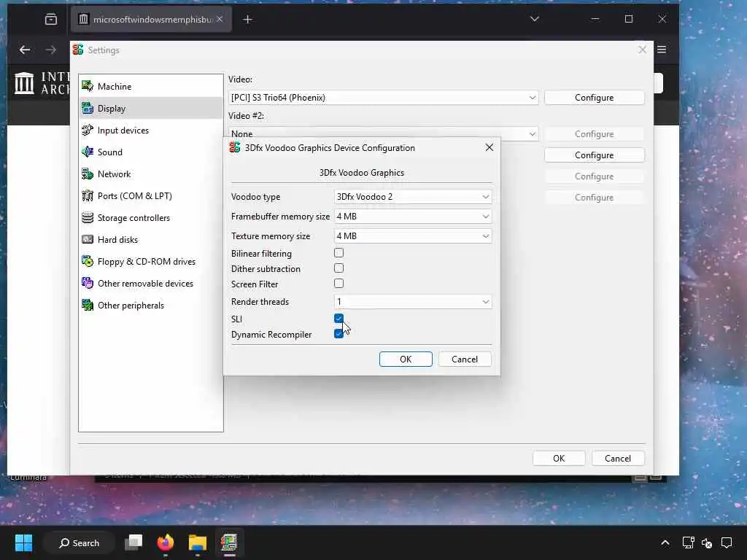This screenshot has height=560, width=747.
Task: Enable Bilinear filtering checkbox
Action: point(338,253)
